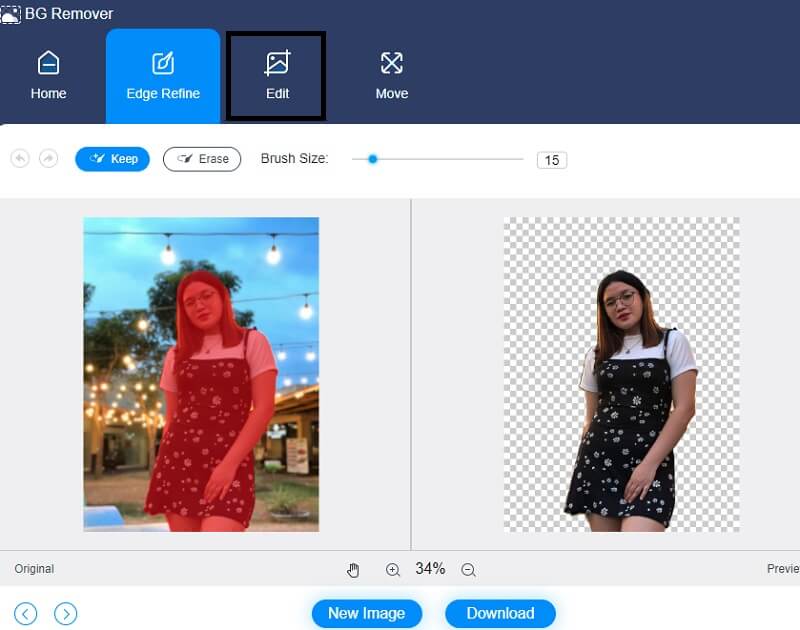Click the 34% zoom indicator

(430, 569)
